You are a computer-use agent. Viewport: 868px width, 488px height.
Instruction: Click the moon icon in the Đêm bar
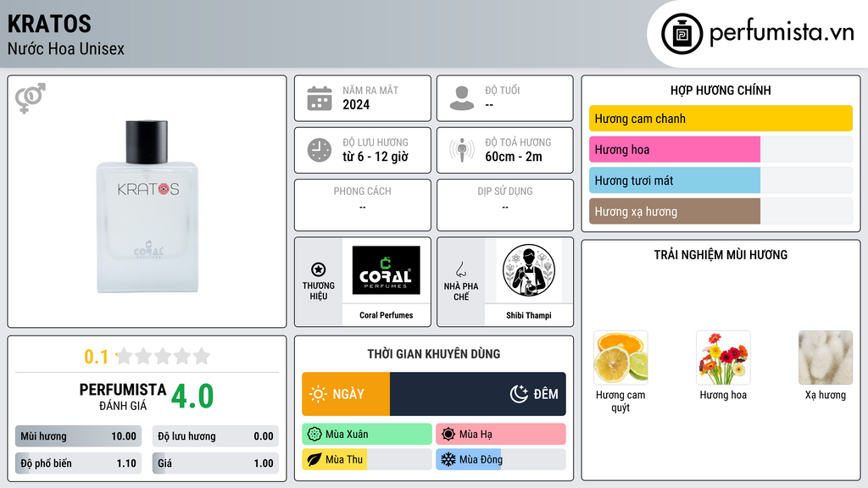coord(519,394)
